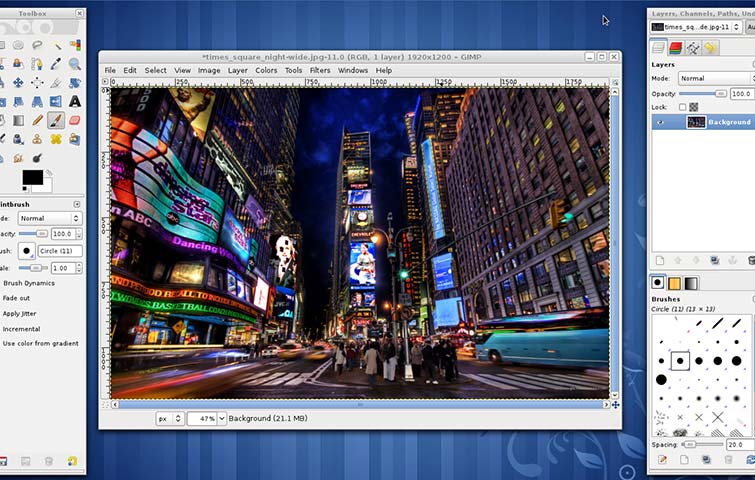Select the Dodge/Burn tool
This screenshot has height=480, width=755.
coord(37,158)
